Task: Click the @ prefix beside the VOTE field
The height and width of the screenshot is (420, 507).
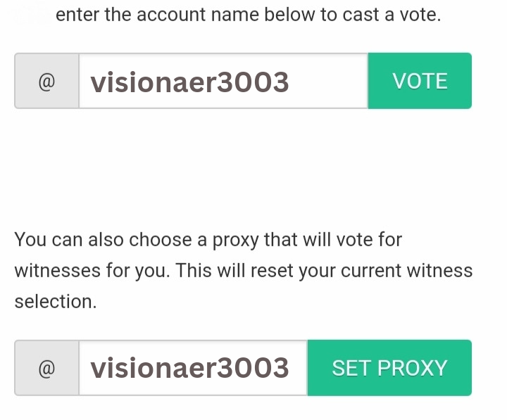Action: [x=46, y=82]
